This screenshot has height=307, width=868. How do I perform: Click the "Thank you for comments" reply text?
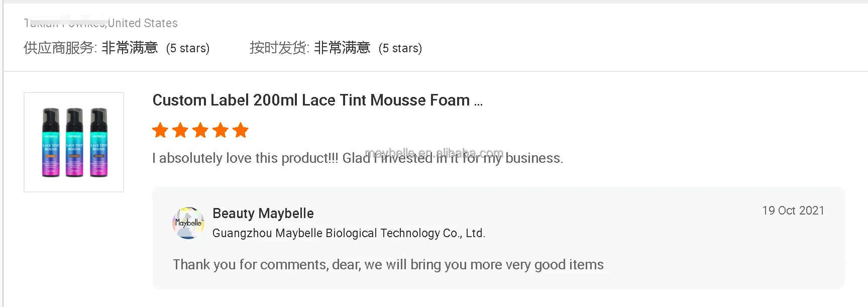click(388, 265)
